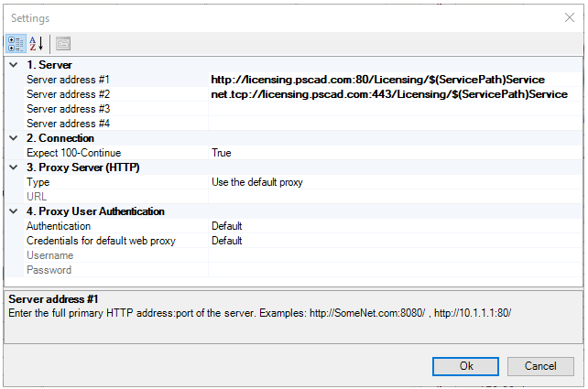Collapse the 1. Server category

tap(13, 65)
